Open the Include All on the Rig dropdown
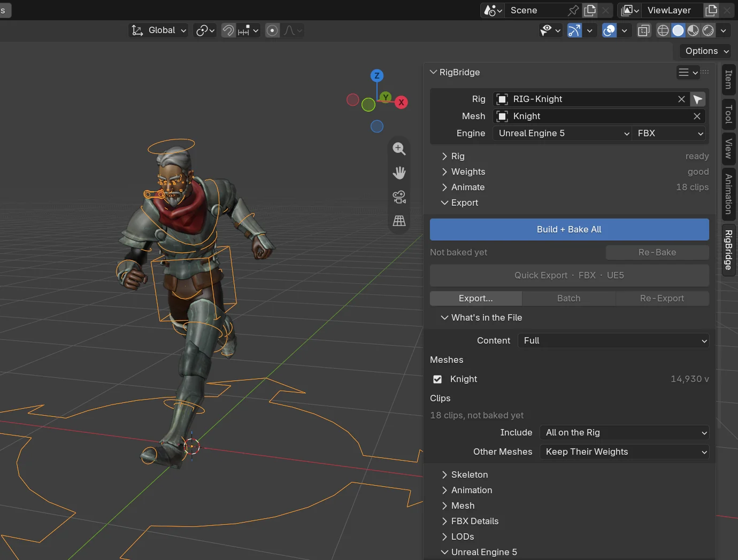Viewport: 738px width, 560px height. click(625, 433)
